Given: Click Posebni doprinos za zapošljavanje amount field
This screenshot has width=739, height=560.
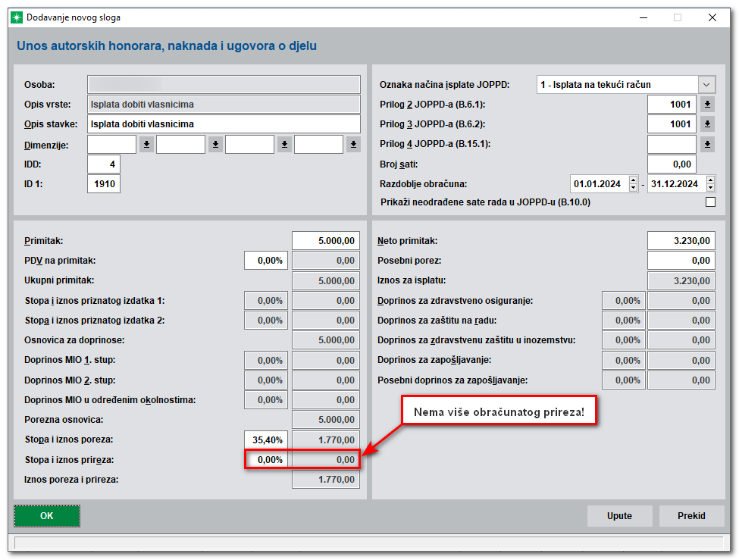Looking at the screenshot, I should pyautogui.click(x=681, y=380).
